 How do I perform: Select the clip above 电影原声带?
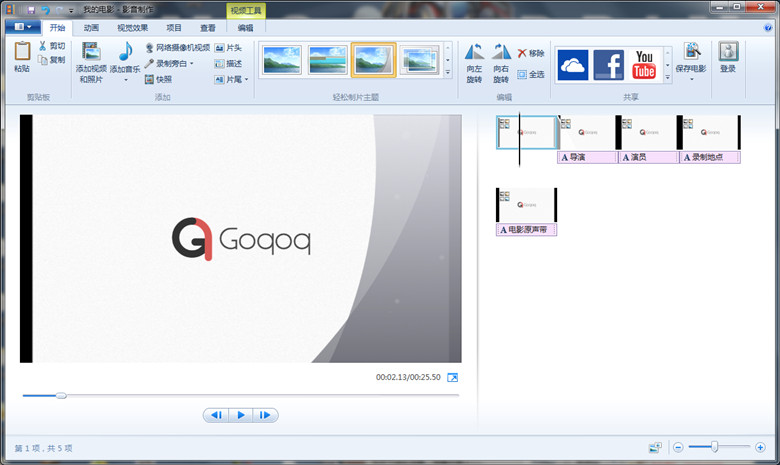pos(526,205)
